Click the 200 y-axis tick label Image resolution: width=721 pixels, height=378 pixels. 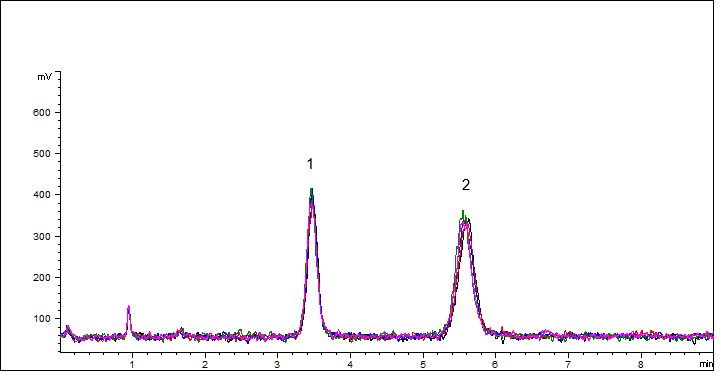point(41,277)
